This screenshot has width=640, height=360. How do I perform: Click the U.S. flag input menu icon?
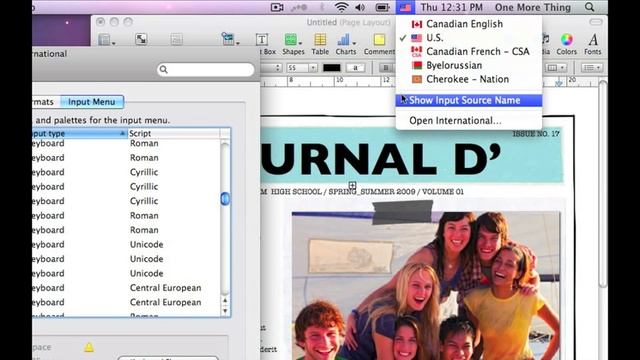coord(405,7)
